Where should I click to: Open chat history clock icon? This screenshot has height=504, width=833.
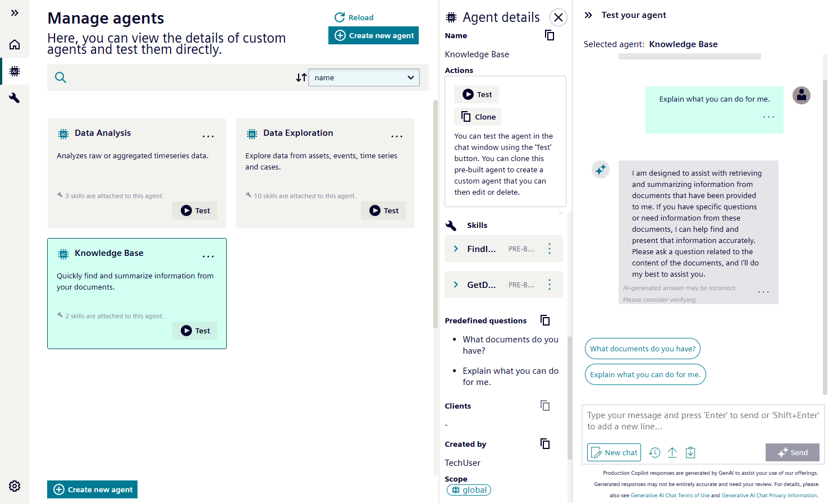pos(654,452)
